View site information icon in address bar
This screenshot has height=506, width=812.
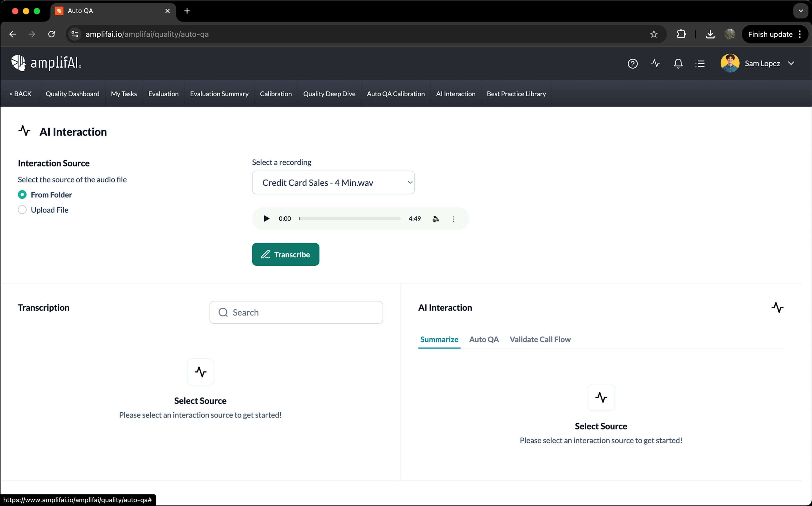(75, 34)
